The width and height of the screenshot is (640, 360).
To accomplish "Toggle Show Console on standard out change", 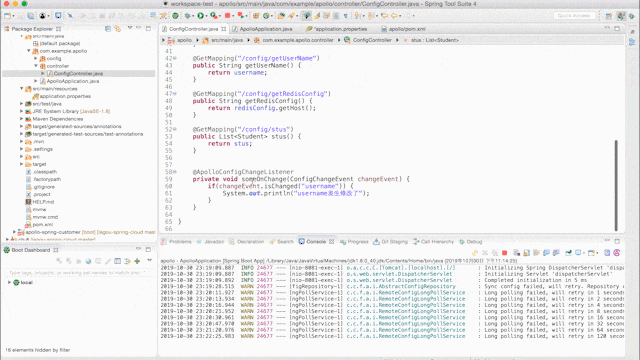I will click(x=546, y=253).
